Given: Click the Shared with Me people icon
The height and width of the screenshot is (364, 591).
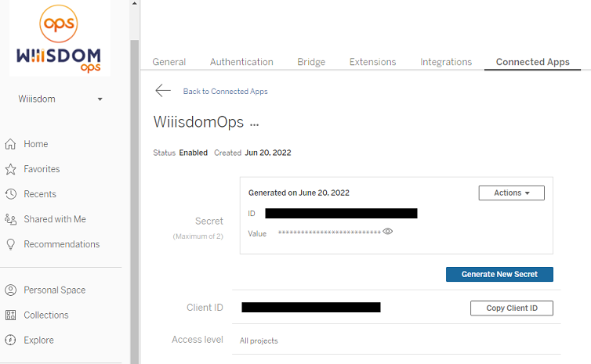Looking at the screenshot, I should (x=10, y=219).
